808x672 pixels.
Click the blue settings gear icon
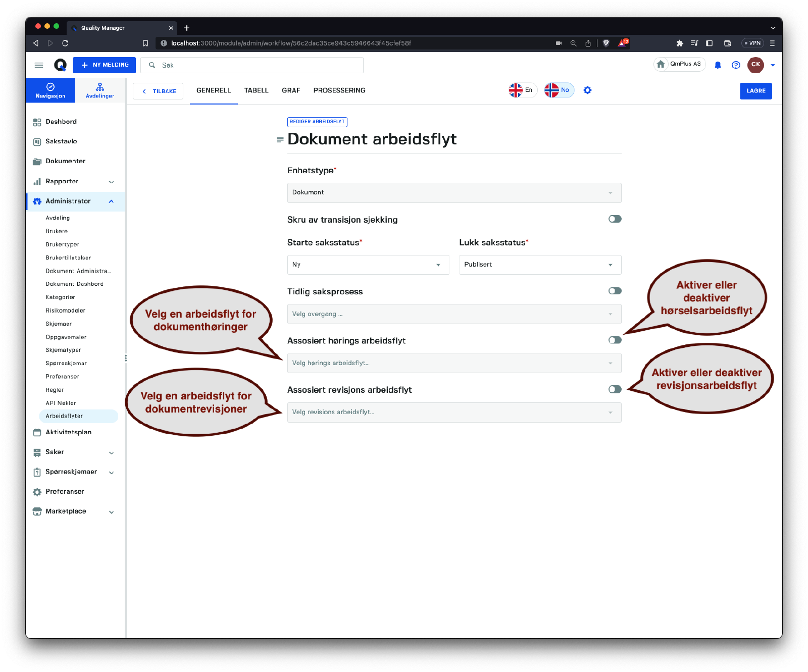587,90
